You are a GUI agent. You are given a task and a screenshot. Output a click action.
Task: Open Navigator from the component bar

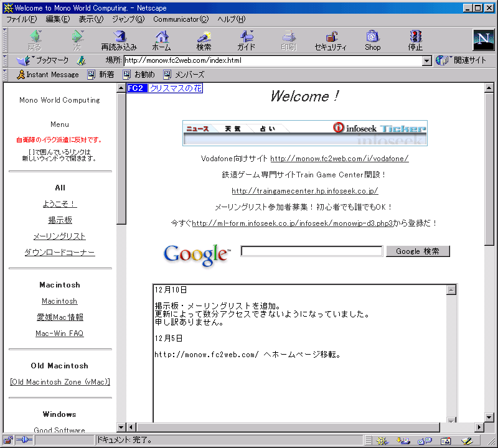pyautogui.click(x=382, y=441)
